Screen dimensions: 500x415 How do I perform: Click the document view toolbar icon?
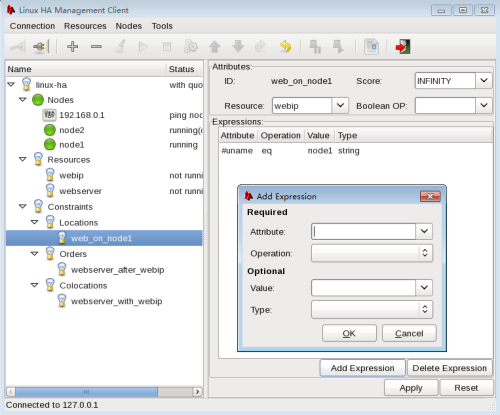pos(371,47)
